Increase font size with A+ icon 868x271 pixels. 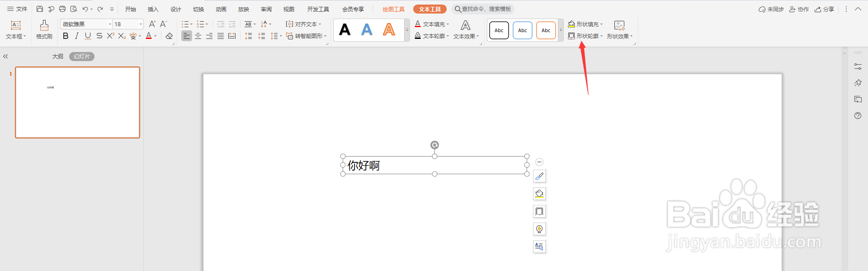click(x=152, y=24)
